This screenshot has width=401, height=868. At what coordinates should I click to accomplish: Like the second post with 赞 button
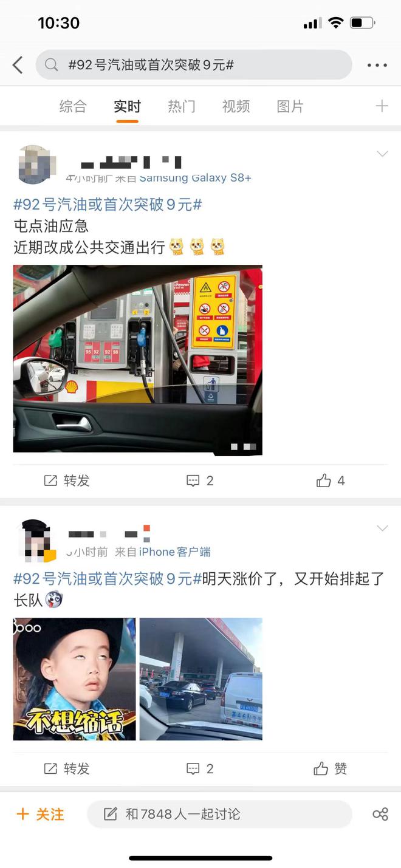331,769
